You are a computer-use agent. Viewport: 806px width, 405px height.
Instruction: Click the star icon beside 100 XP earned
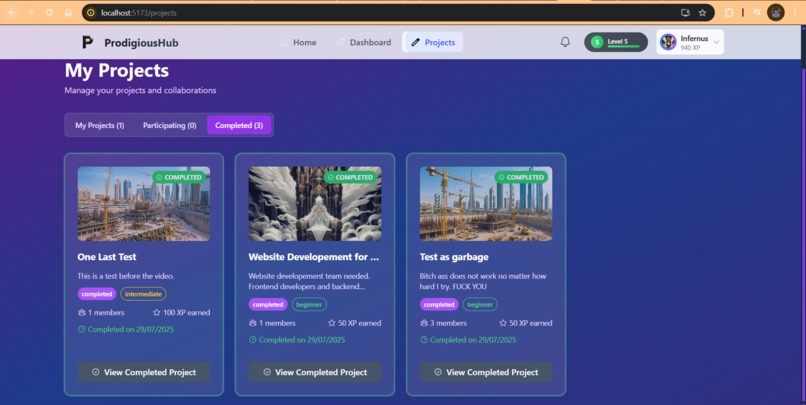point(156,312)
